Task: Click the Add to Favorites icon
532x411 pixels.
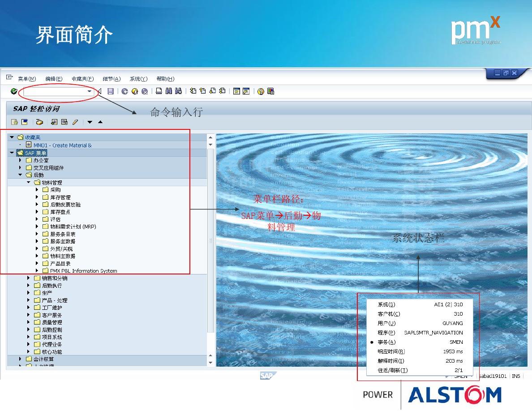Action: [x=54, y=122]
